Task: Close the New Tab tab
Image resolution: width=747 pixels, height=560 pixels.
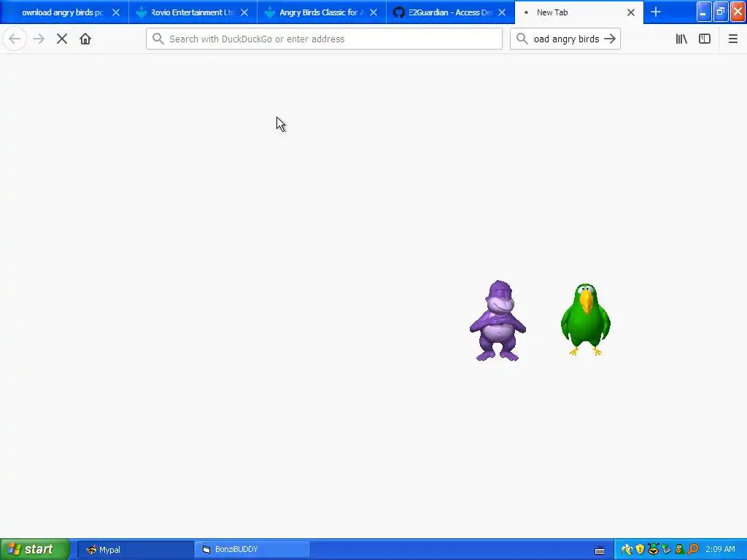Action: (x=631, y=12)
